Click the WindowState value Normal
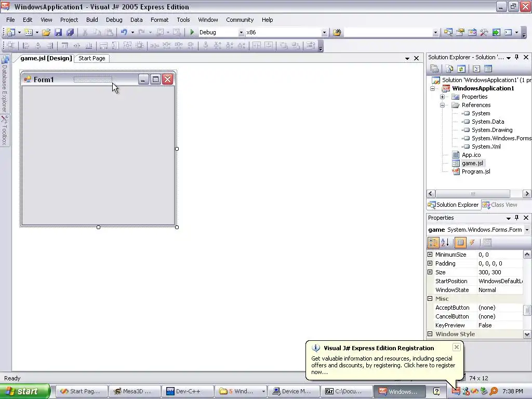 [500, 290]
